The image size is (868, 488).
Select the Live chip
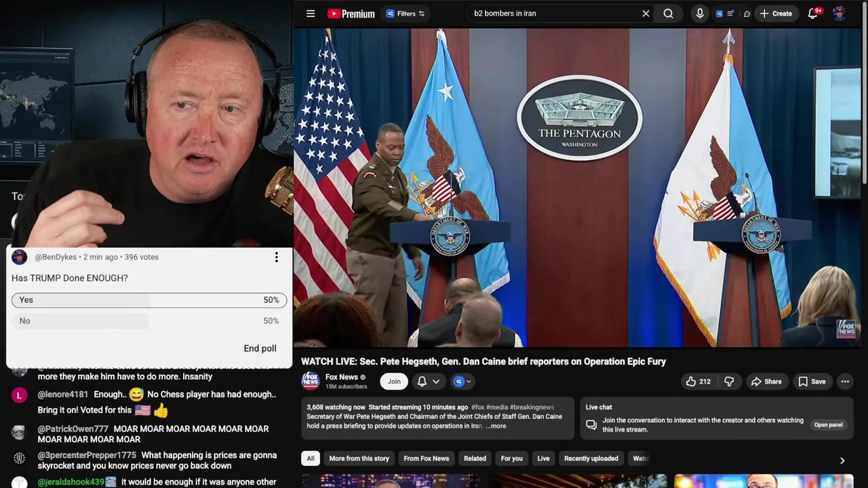click(x=543, y=459)
